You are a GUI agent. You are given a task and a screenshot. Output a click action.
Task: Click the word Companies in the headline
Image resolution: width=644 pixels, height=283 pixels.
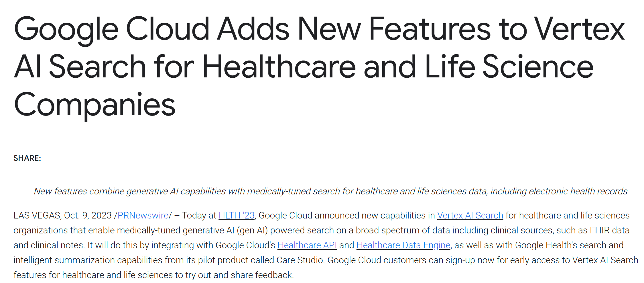(94, 105)
